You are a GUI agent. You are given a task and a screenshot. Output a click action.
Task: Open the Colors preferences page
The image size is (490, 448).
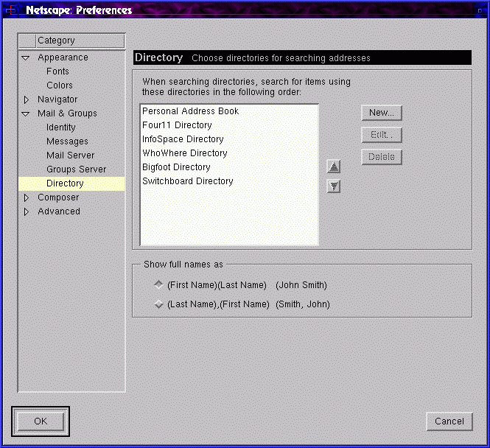[x=60, y=85]
